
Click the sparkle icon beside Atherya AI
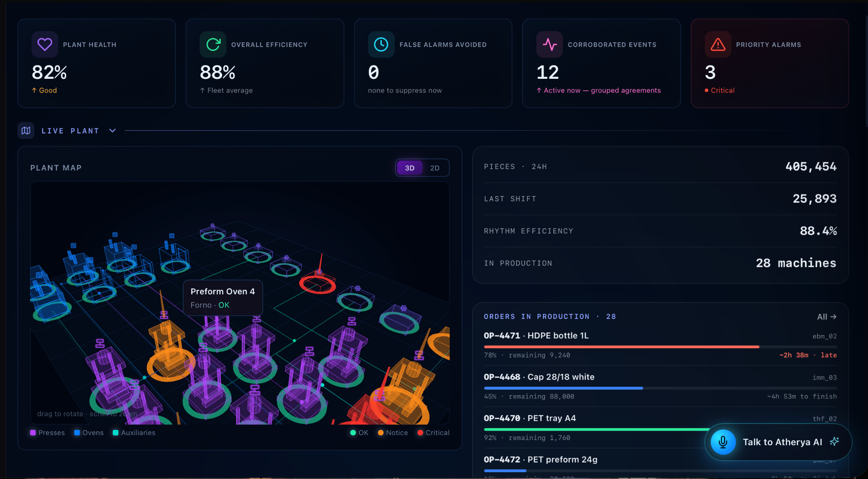(835, 442)
